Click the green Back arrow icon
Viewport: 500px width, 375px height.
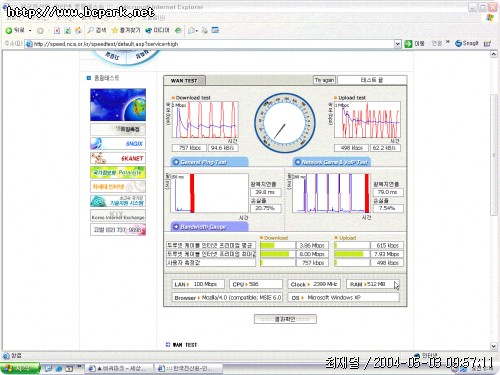point(9,31)
